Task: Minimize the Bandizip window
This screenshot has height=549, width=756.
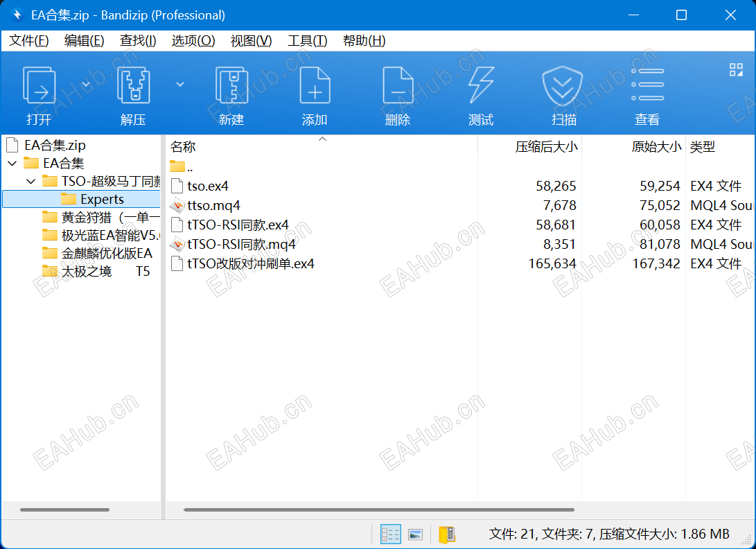Action: coord(633,15)
